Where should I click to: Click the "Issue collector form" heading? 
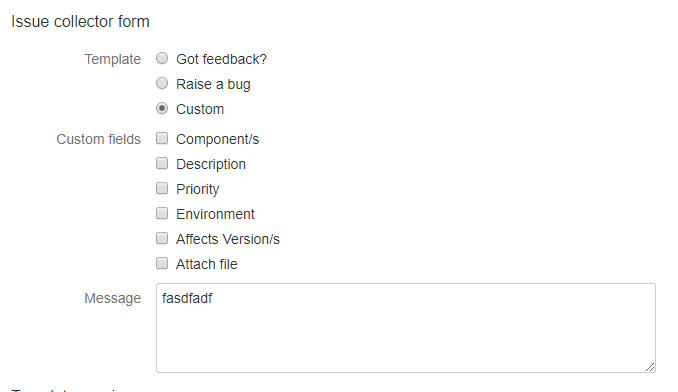coord(80,22)
